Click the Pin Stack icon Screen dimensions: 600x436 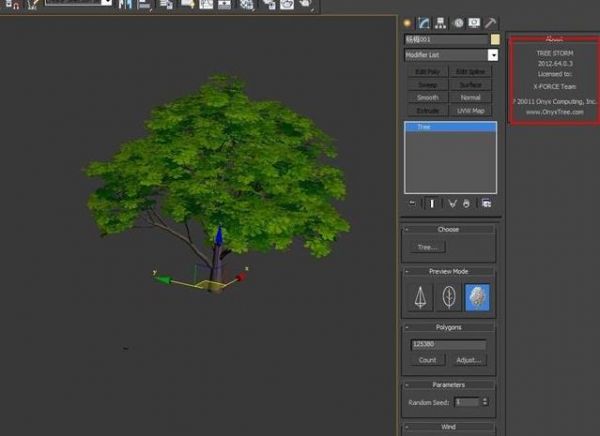[413, 203]
